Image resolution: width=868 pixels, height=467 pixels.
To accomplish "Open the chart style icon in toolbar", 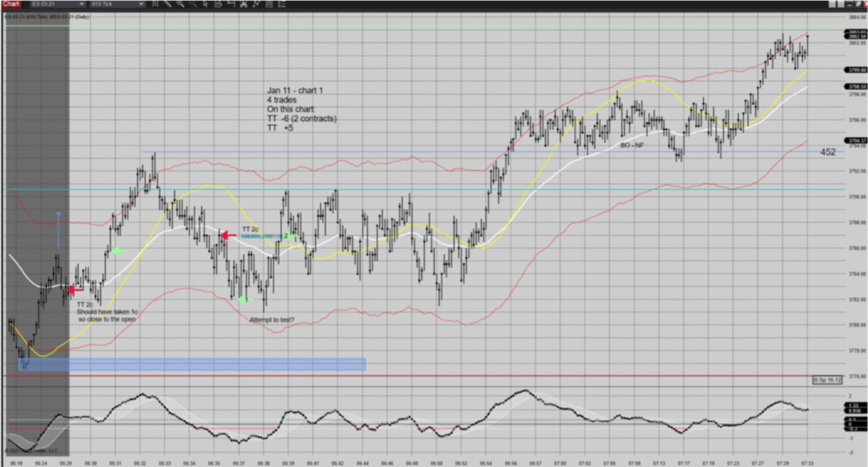I will pyautogui.click(x=155, y=4).
